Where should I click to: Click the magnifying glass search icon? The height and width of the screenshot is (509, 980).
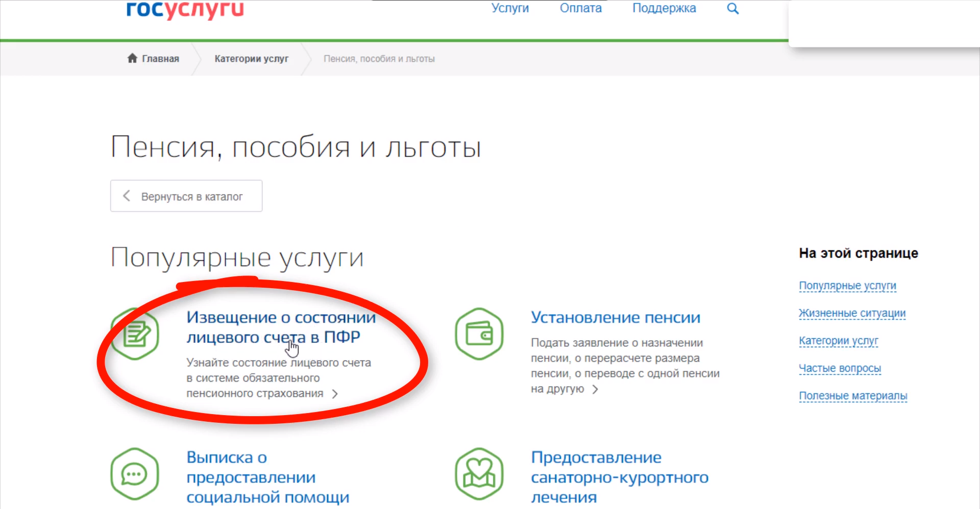point(732,9)
